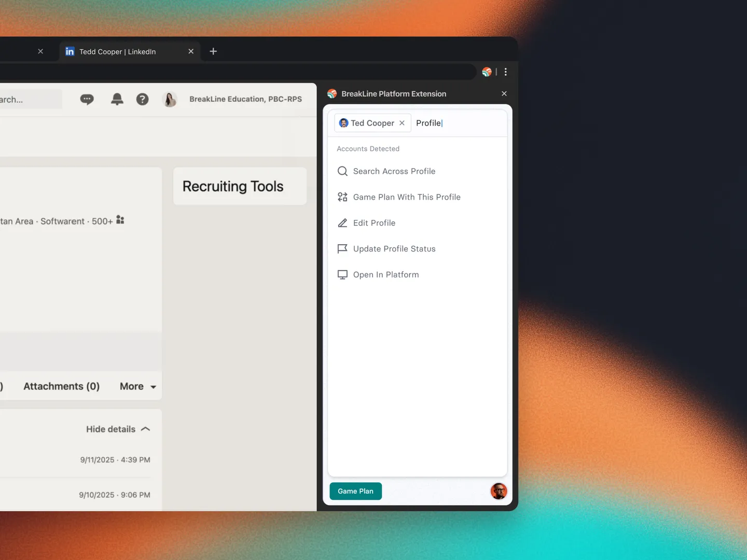Viewport: 747px width, 560px height.
Task: Select the Edit Profile option
Action: point(418,223)
